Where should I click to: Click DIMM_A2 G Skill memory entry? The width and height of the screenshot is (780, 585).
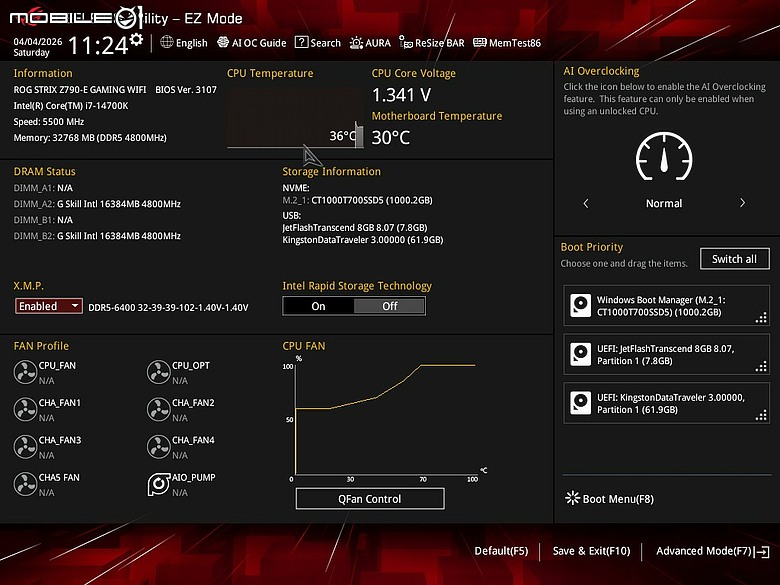(97, 203)
